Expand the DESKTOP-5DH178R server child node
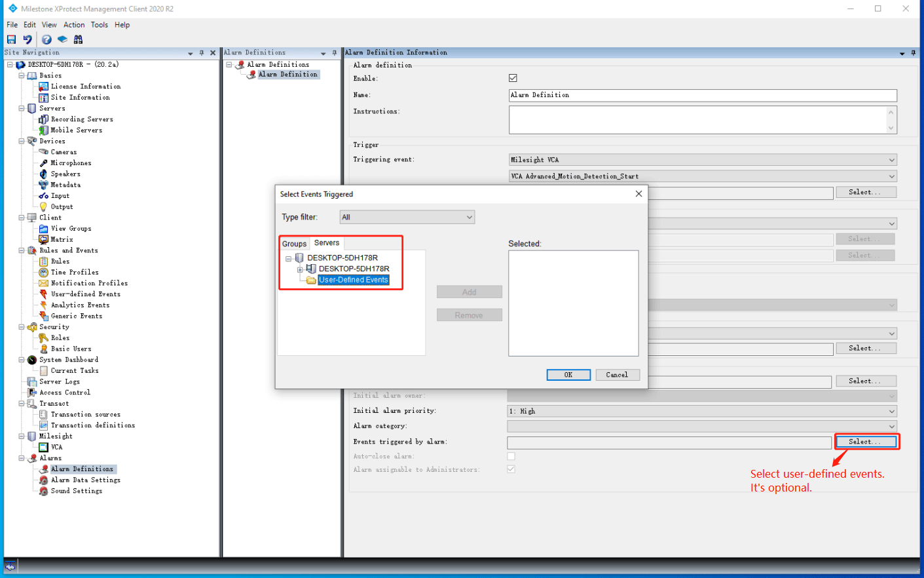The height and width of the screenshot is (578, 924). (x=300, y=269)
